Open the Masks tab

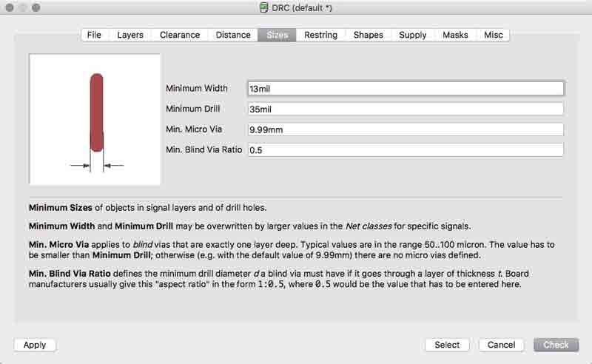pyautogui.click(x=455, y=35)
